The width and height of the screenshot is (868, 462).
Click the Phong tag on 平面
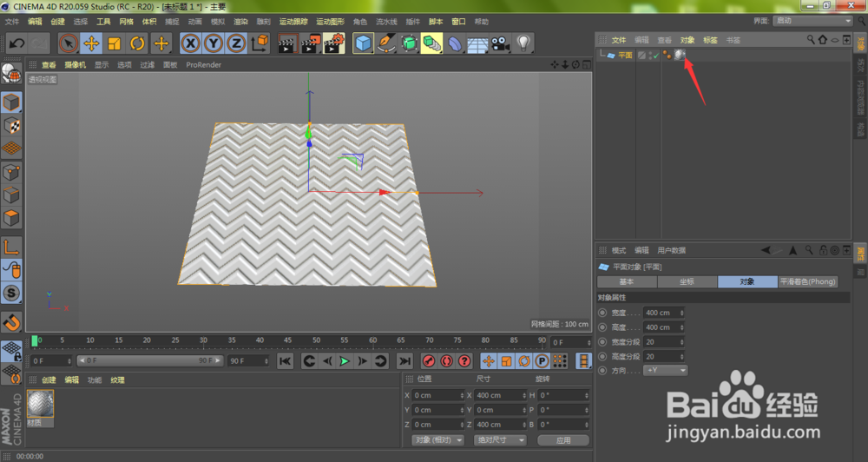667,55
